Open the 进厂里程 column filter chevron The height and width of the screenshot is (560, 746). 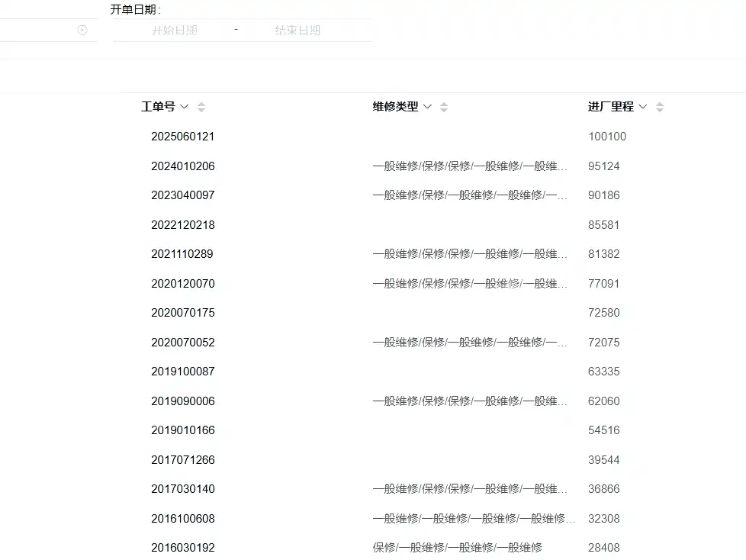tap(643, 107)
